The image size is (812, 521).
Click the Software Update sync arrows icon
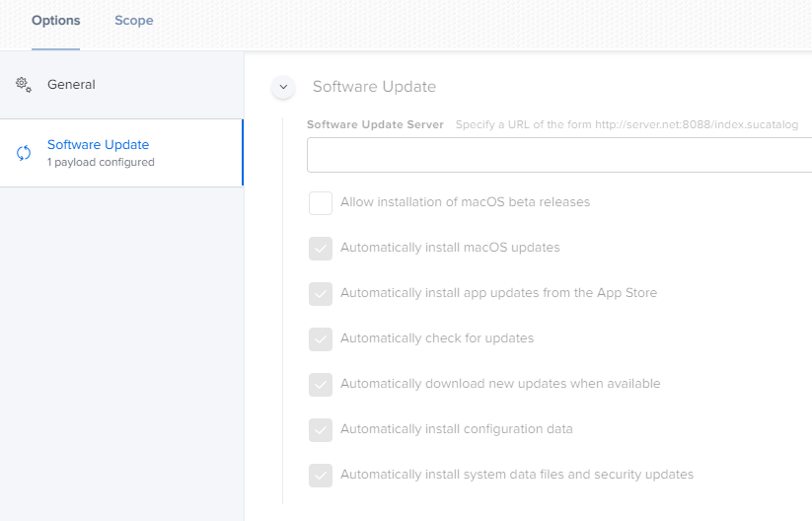click(x=24, y=153)
